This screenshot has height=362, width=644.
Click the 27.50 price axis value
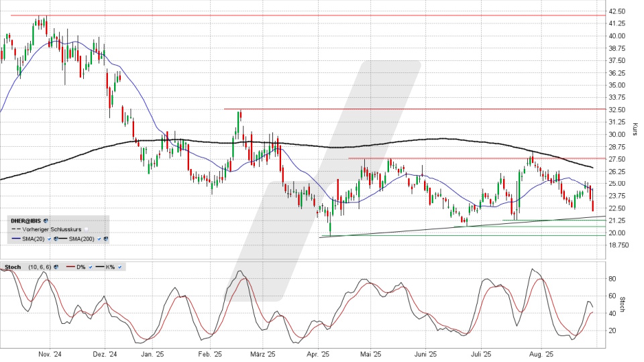tap(617, 159)
